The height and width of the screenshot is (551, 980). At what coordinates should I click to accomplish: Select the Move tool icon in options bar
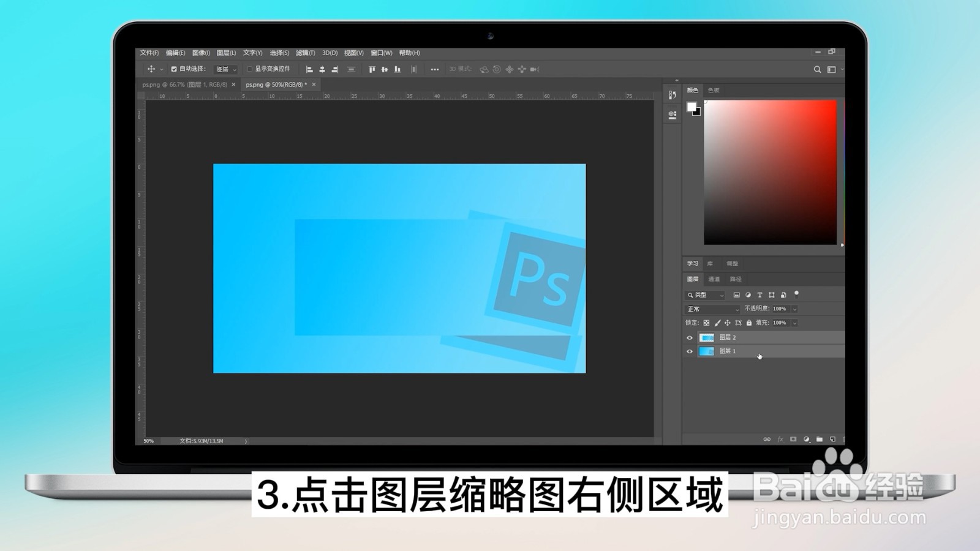tap(151, 69)
